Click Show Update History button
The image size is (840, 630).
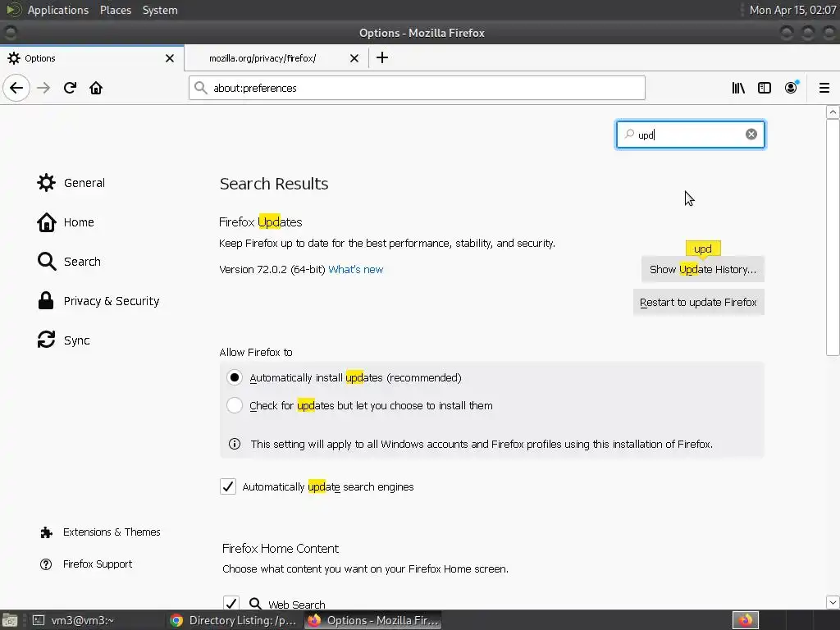(x=703, y=269)
